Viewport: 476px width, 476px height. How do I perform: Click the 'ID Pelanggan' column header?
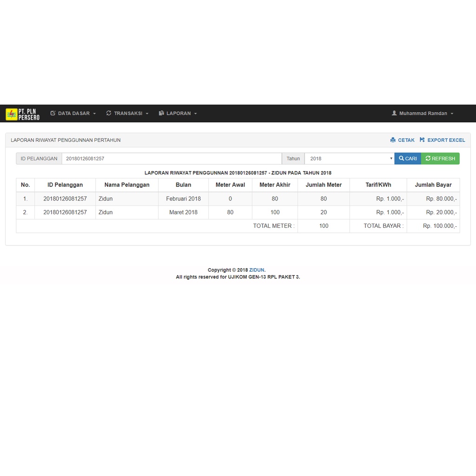point(65,185)
